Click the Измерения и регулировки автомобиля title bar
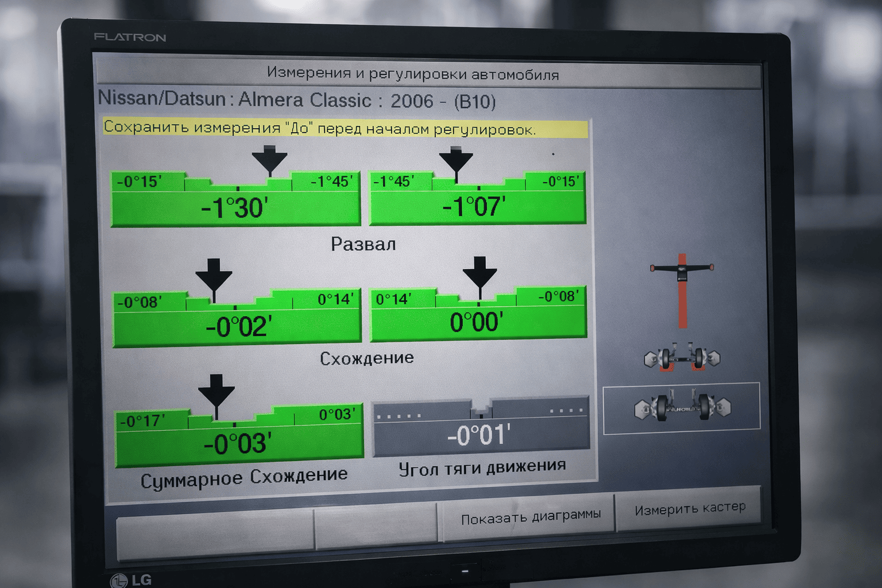 point(429,73)
